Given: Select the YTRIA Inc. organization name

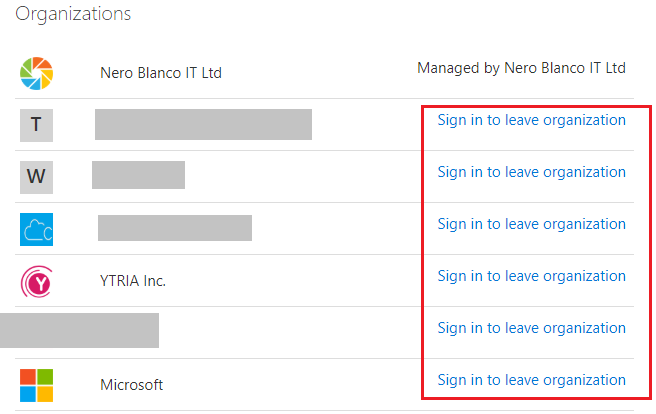Looking at the screenshot, I should 133,281.
